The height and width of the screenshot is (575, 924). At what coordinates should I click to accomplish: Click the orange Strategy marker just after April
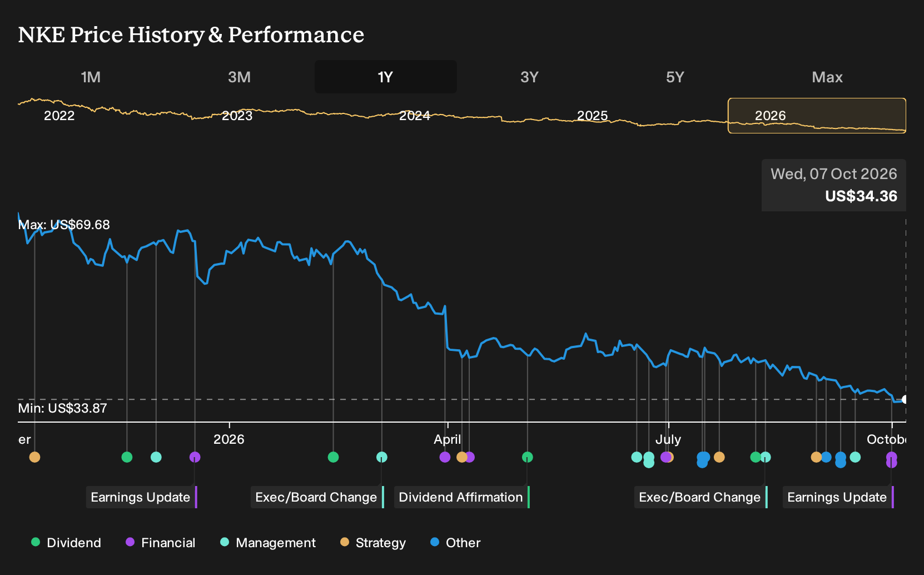(461, 457)
